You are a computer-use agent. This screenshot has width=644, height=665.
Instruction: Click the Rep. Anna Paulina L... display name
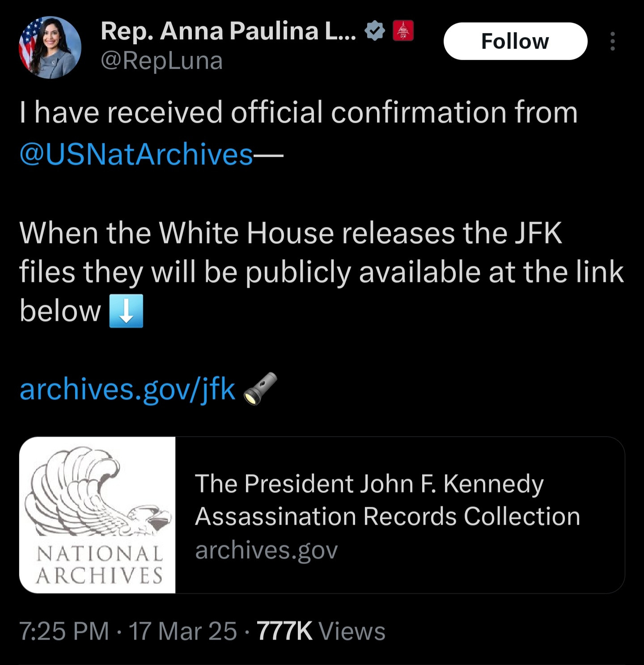pyautogui.click(x=229, y=31)
